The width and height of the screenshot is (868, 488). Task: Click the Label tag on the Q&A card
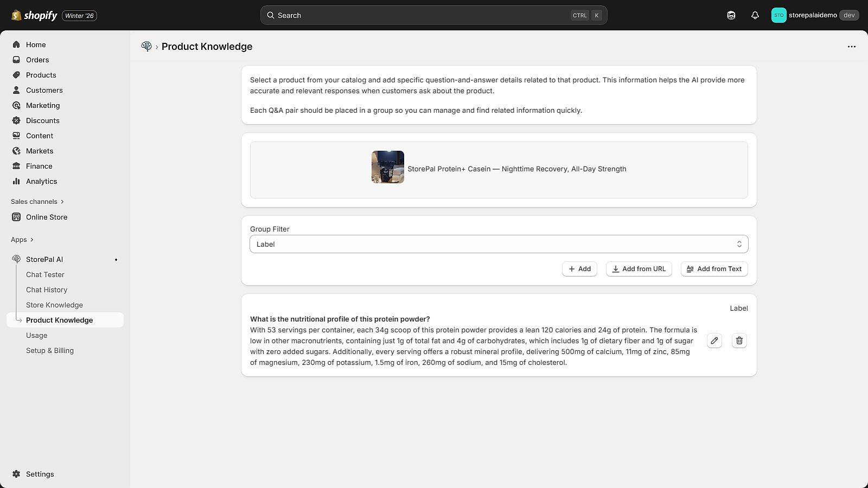(739, 308)
